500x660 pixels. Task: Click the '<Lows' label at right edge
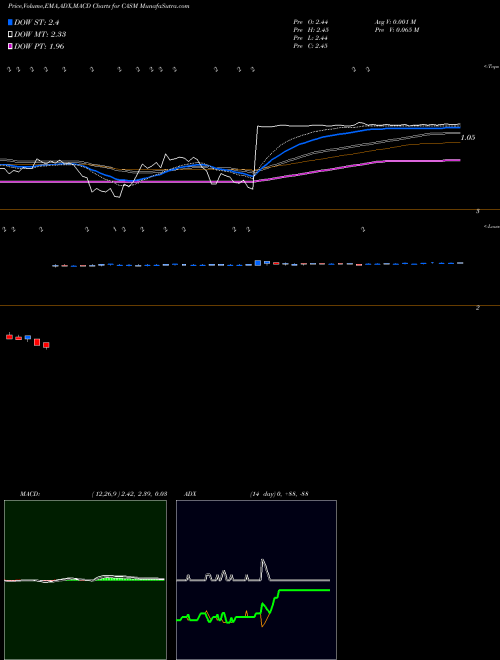pyautogui.click(x=492, y=226)
